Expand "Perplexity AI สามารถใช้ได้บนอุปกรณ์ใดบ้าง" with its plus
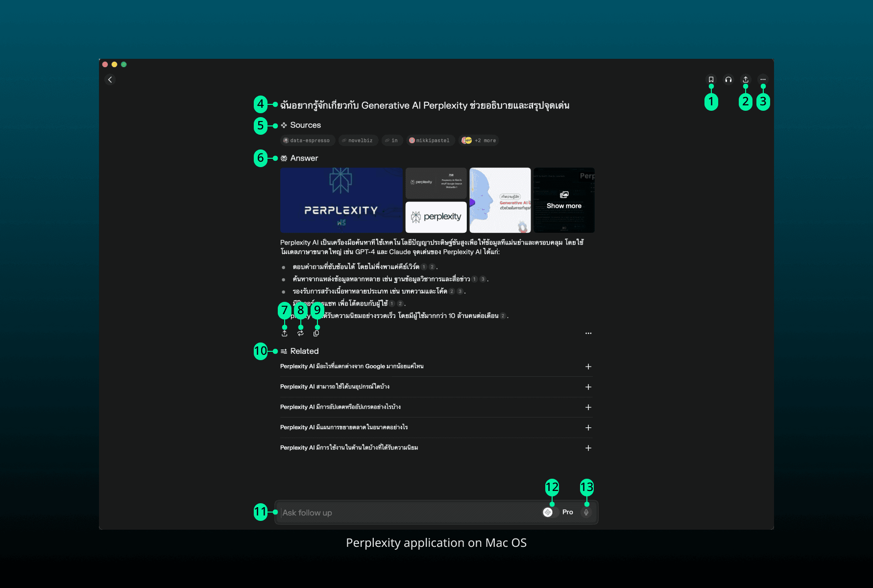The height and width of the screenshot is (588, 873). point(588,387)
